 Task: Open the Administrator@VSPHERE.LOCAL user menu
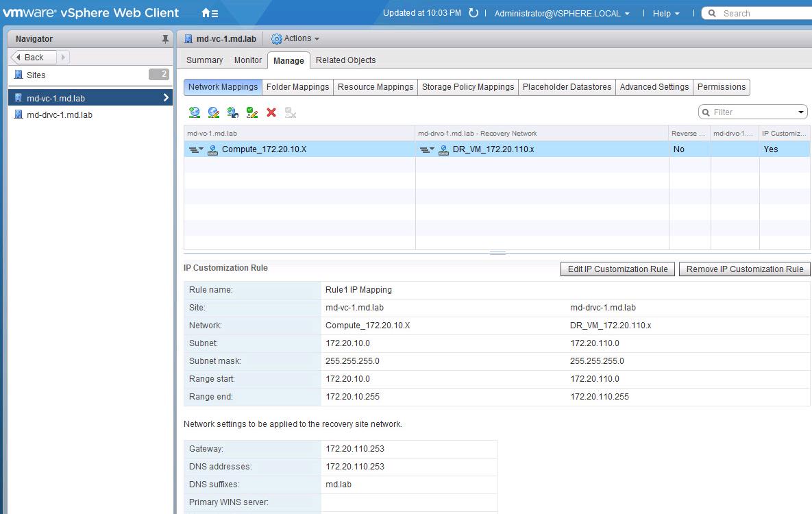tap(562, 14)
